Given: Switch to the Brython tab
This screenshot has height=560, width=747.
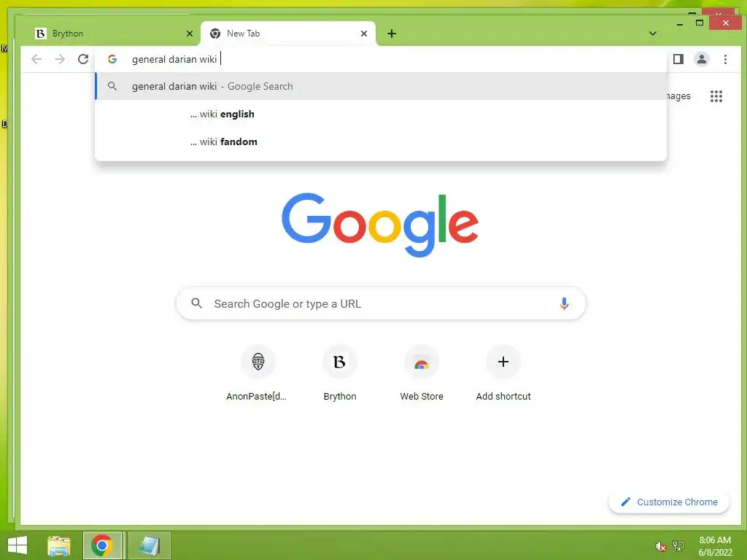Looking at the screenshot, I should 110,34.
